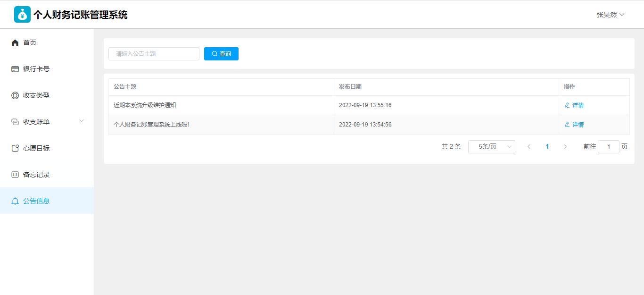
Task: Open the 首页 menu item
Action: [x=47, y=42]
